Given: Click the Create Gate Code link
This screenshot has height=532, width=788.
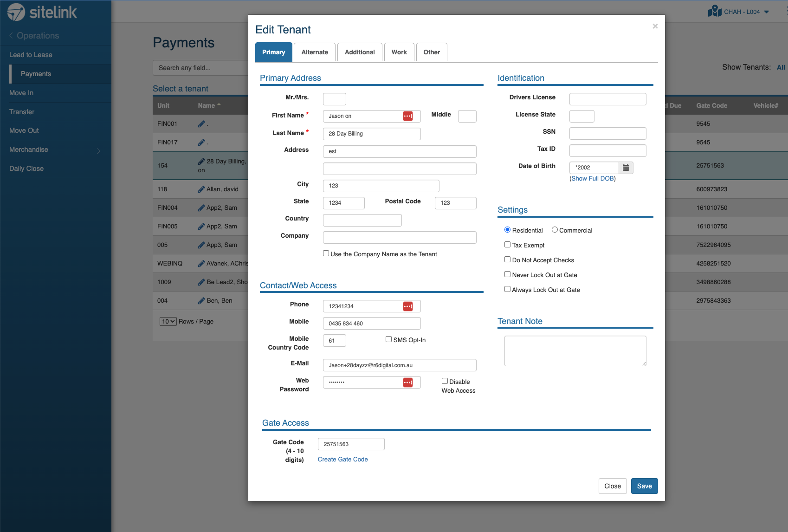Looking at the screenshot, I should tap(342, 459).
